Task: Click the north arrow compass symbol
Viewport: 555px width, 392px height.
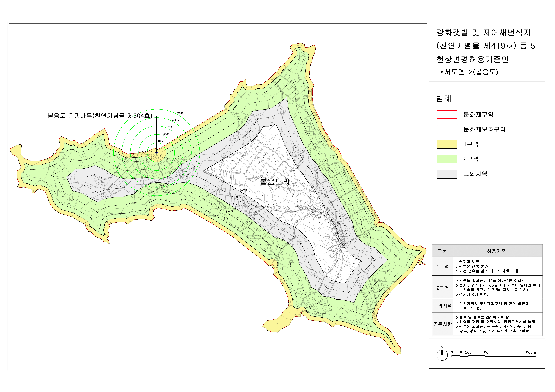Action: pyautogui.click(x=442, y=355)
